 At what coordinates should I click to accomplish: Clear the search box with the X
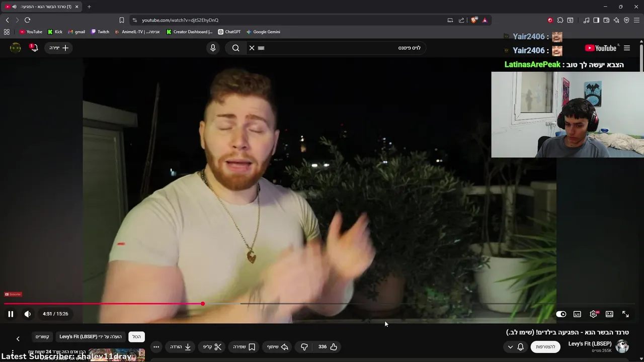(252, 48)
